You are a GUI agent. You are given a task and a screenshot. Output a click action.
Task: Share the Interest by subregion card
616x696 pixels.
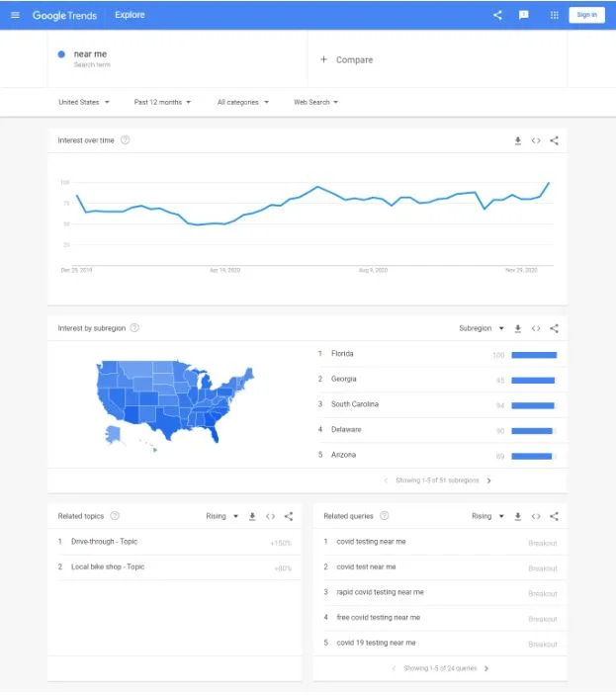pyautogui.click(x=554, y=328)
